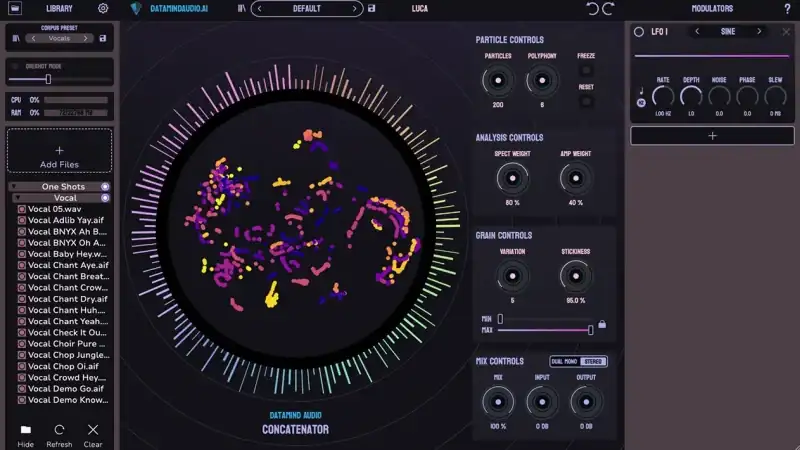This screenshot has width=800, height=450.
Task: Click the Clear label in the bottom bar
Action: [93, 444]
